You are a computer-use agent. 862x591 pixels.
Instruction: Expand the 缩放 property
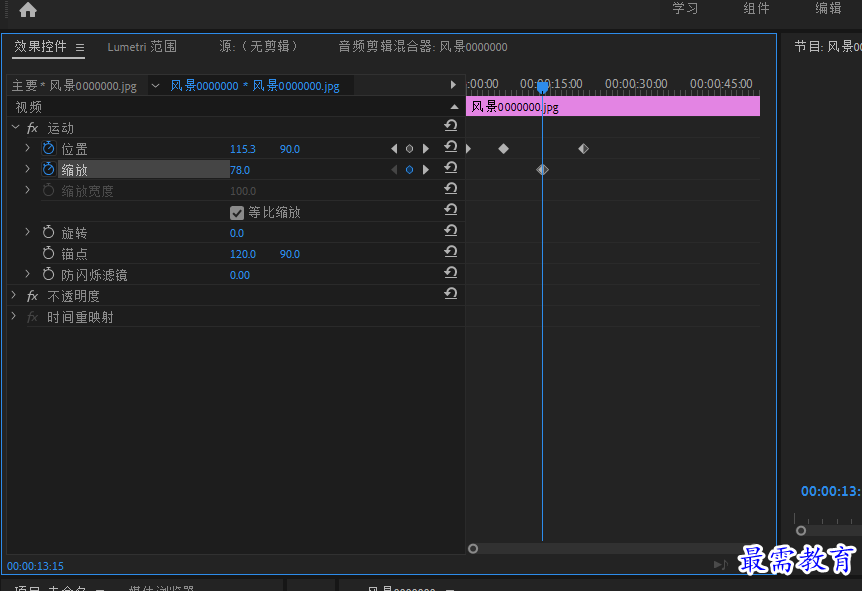coord(27,169)
